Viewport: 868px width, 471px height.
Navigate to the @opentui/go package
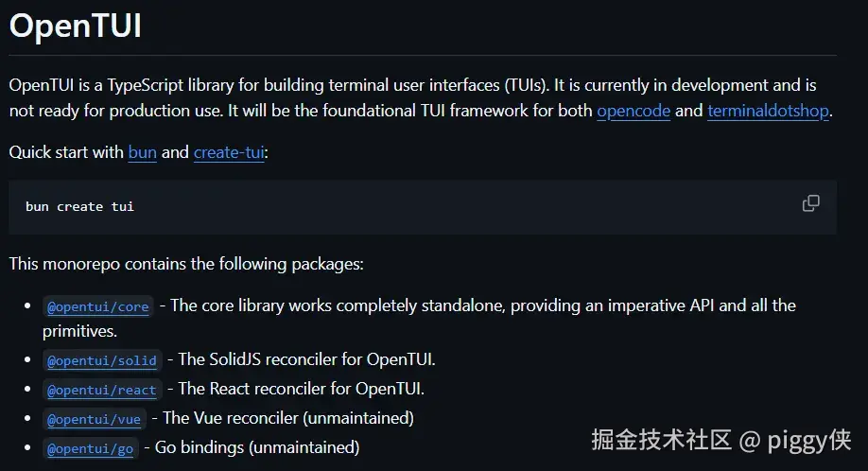91,448
